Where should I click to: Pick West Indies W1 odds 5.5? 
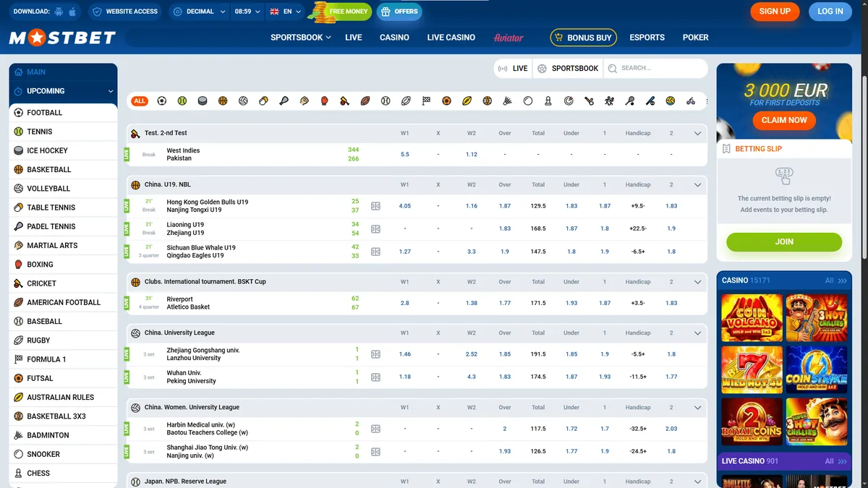[x=404, y=154]
